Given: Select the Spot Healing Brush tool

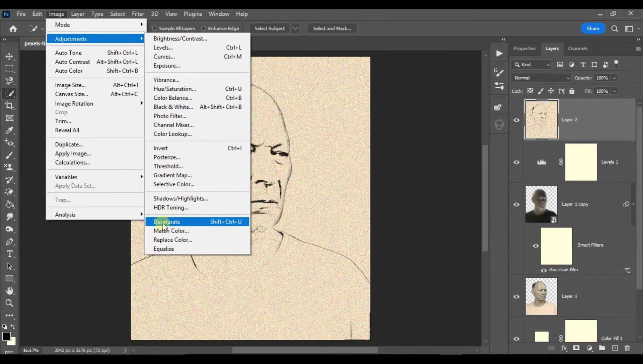Looking at the screenshot, I should tap(9, 143).
